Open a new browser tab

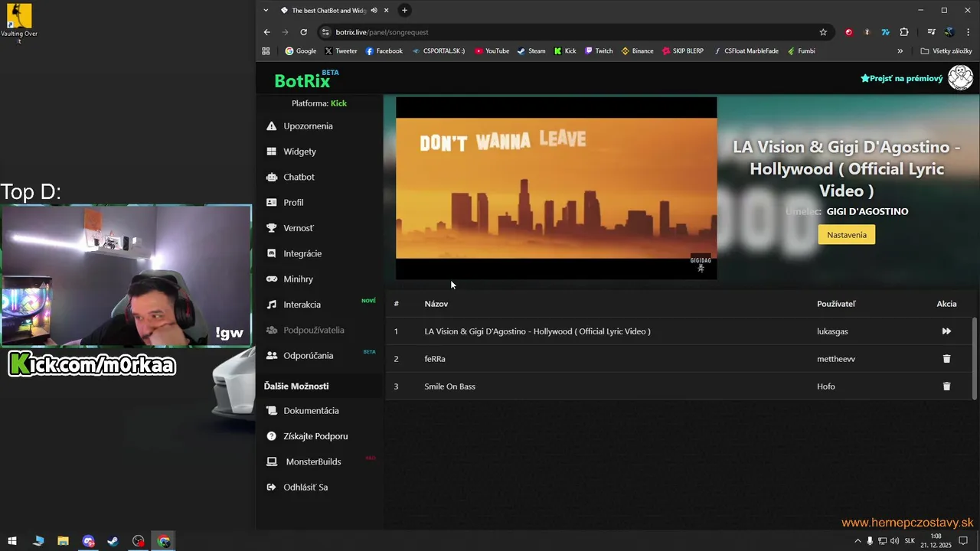pos(404,10)
